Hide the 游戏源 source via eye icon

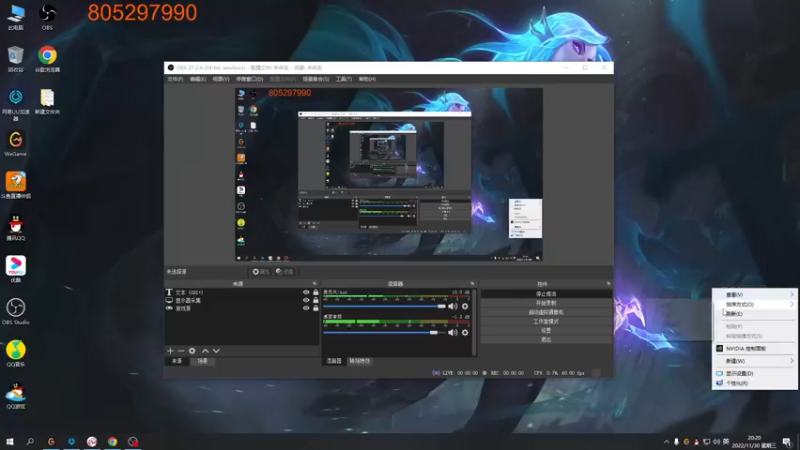[306, 308]
